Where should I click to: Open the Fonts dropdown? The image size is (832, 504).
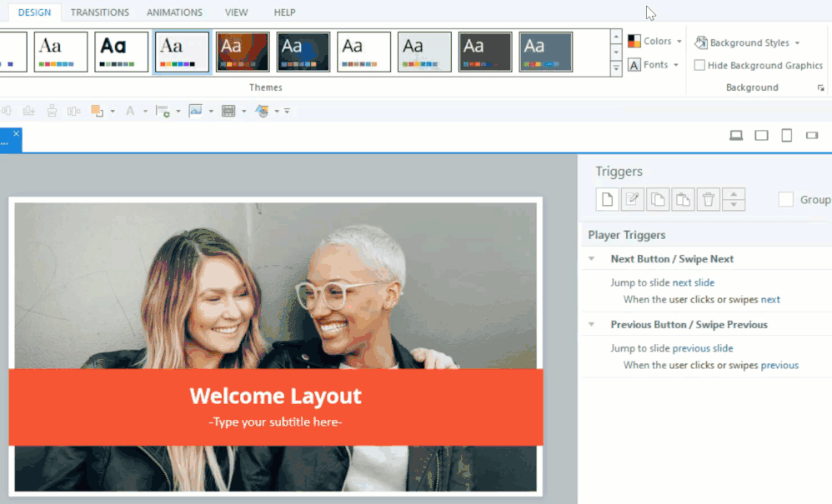pyautogui.click(x=654, y=65)
